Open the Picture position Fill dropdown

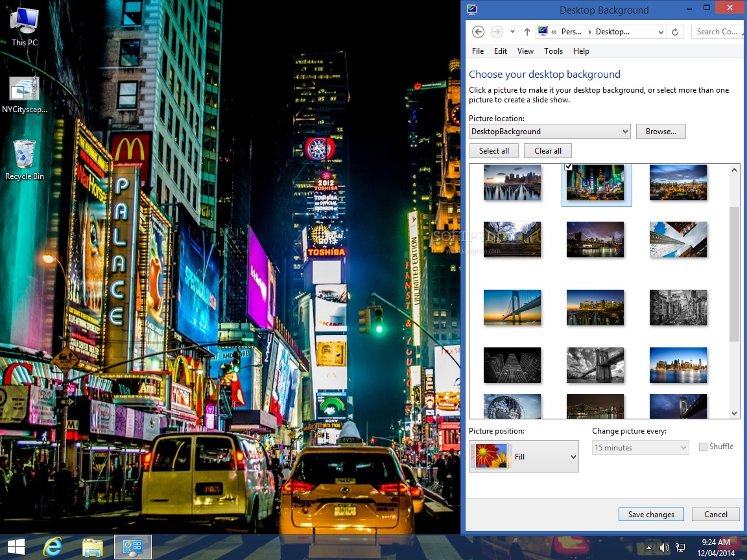click(x=523, y=456)
